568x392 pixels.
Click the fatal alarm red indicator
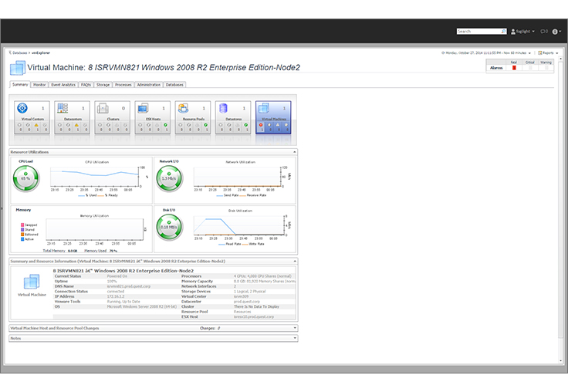[514, 68]
